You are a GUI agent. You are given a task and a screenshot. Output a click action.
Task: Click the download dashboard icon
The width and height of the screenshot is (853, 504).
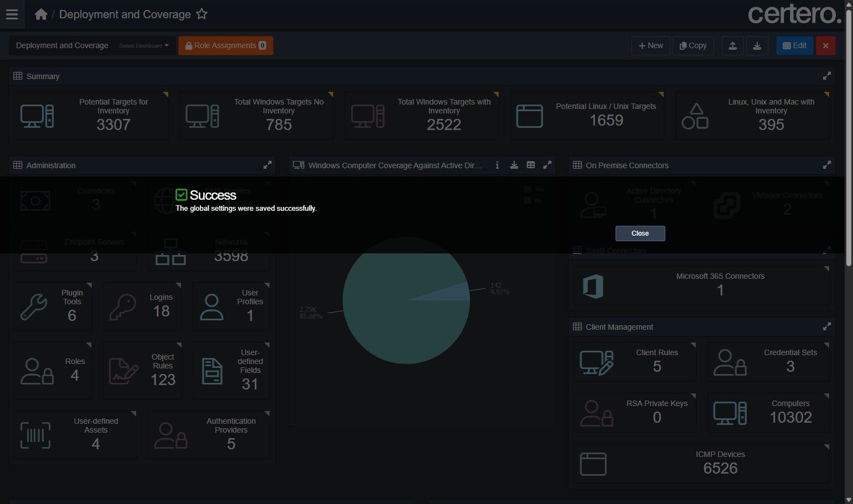point(757,45)
